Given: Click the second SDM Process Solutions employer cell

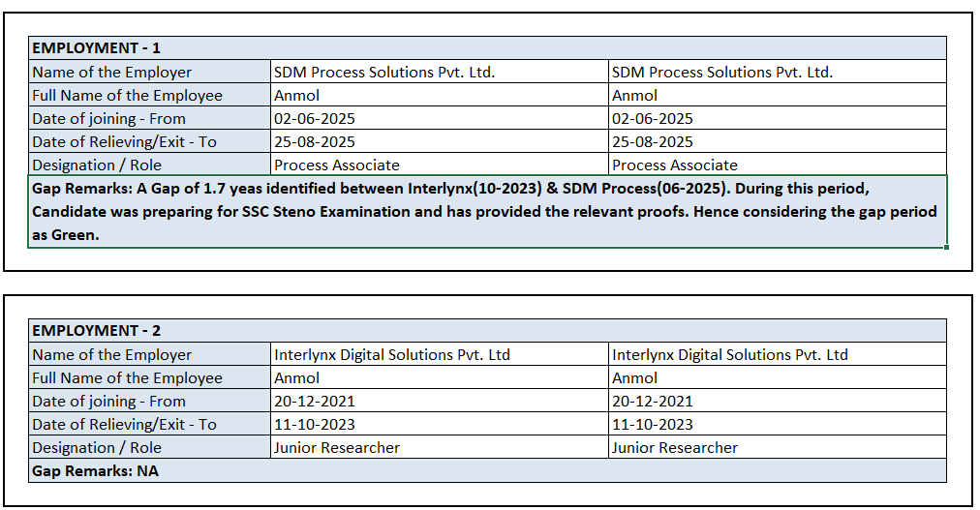Looking at the screenshot, I should (778, 72).
